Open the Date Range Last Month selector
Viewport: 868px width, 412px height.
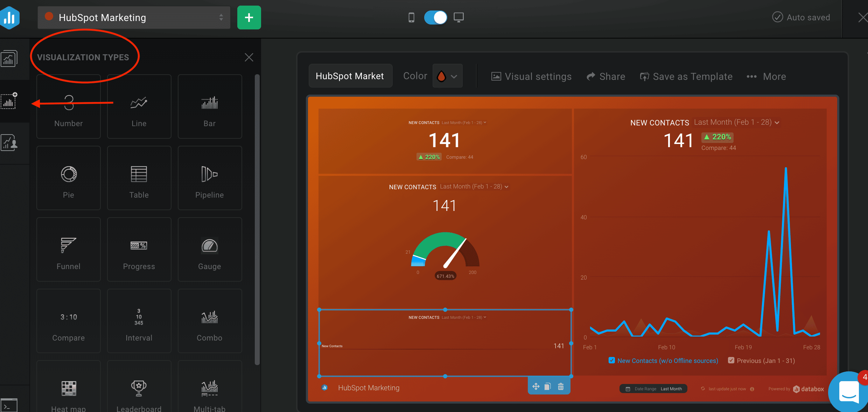(653, 389)
